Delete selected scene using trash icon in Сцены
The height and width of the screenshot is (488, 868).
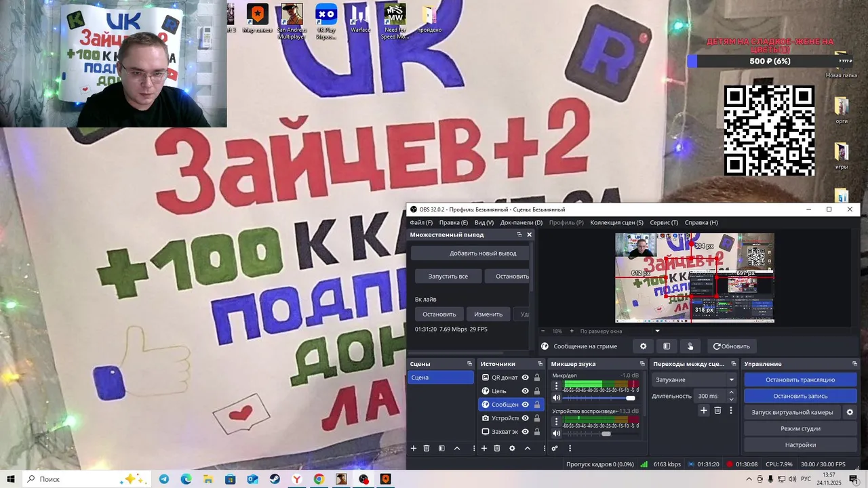coord(427,448)
